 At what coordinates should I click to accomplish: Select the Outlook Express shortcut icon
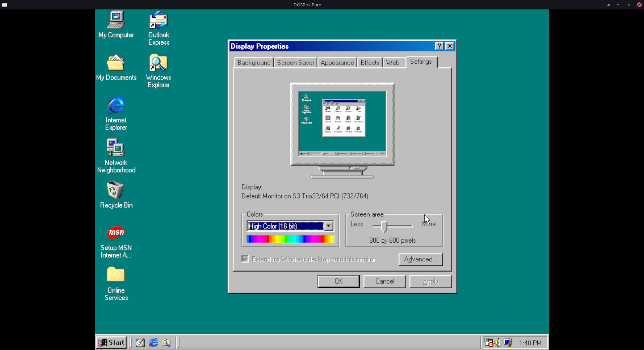pos(158,20)
